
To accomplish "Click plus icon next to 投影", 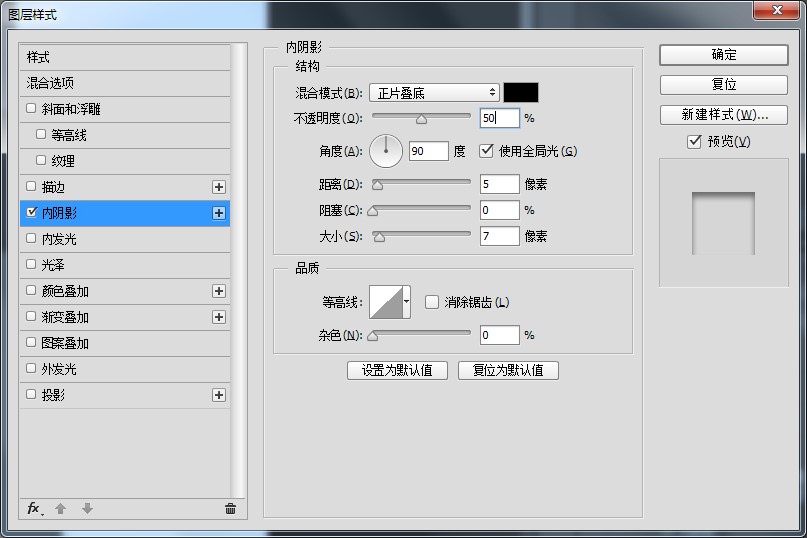I will point(219,395).
